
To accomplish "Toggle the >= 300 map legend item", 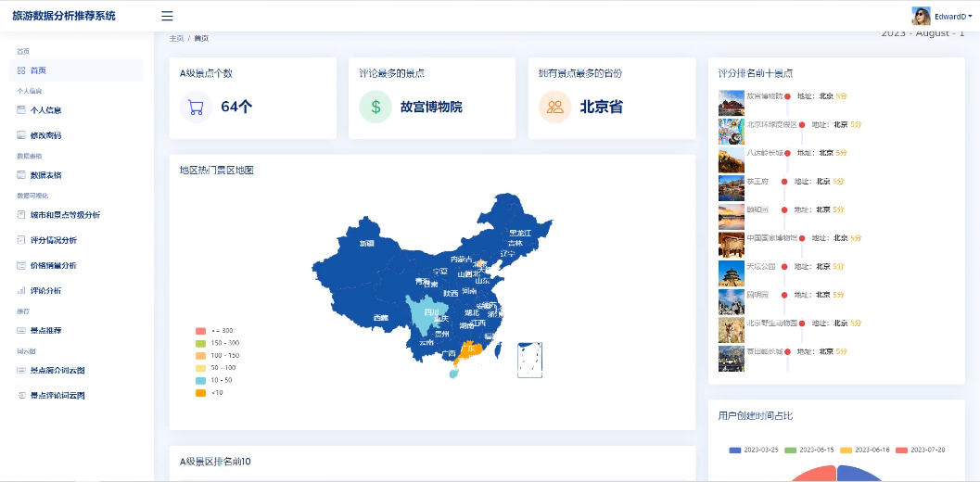I will [214, 331].
